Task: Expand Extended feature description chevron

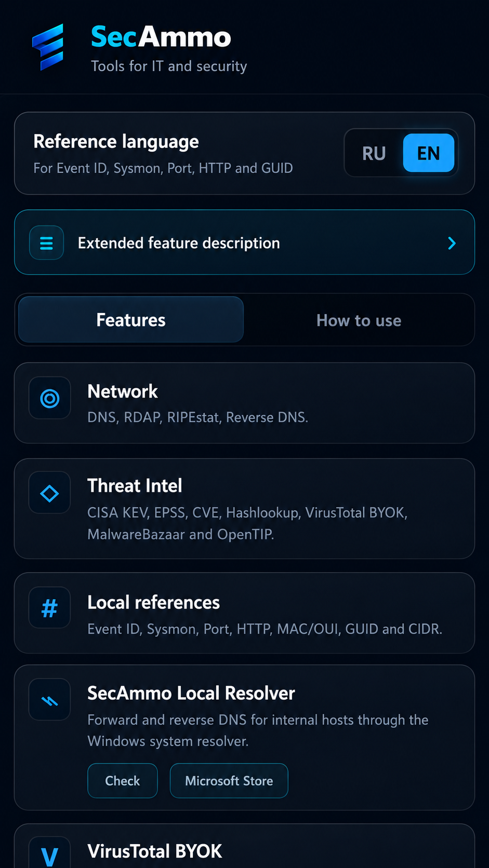Action: (452, 243)
